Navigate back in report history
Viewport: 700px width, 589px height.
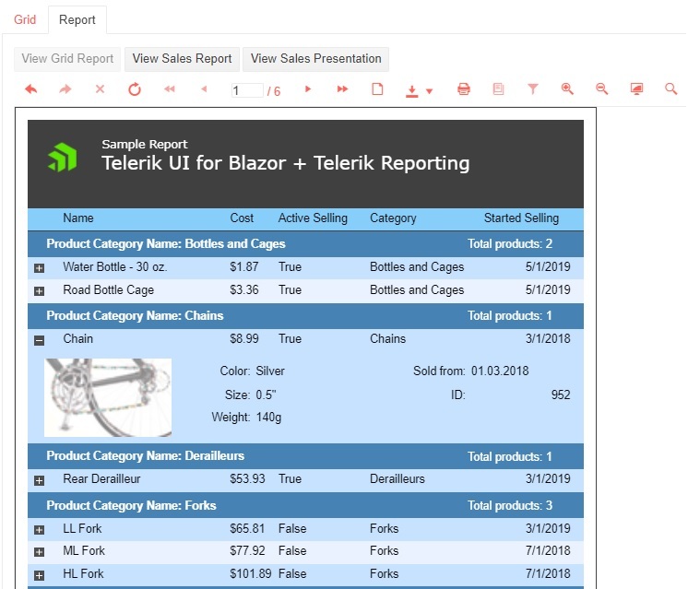pyautogui.click(x=30, y=89)
